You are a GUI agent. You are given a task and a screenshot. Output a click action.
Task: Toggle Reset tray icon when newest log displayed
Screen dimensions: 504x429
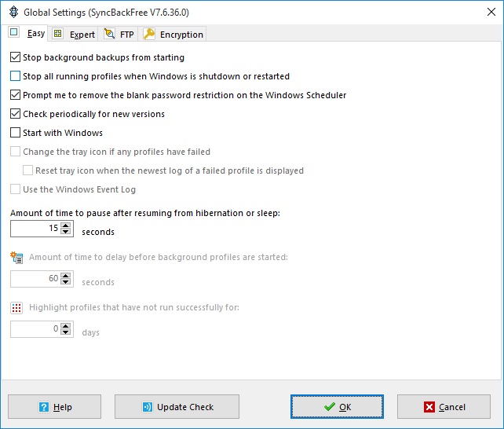tap(27, 170)
